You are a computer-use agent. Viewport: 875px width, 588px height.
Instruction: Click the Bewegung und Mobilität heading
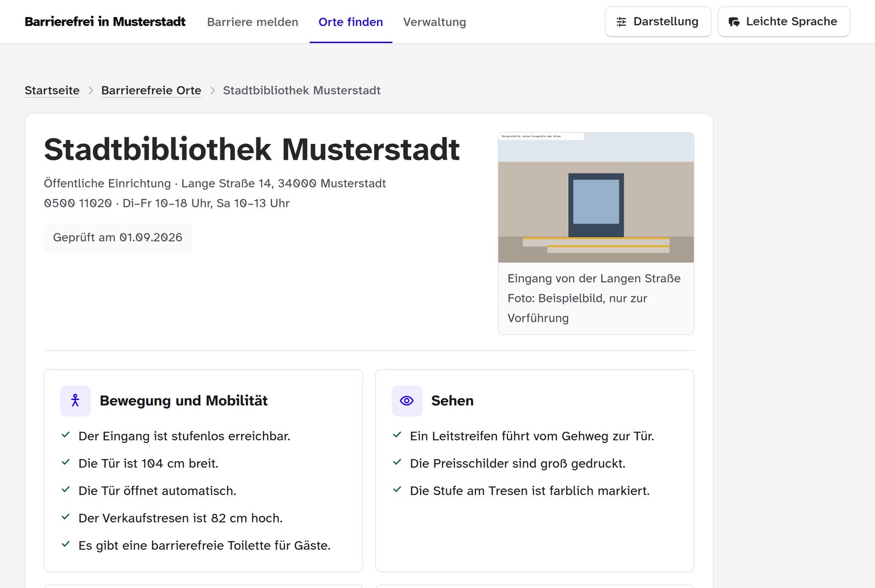point(184,401)
